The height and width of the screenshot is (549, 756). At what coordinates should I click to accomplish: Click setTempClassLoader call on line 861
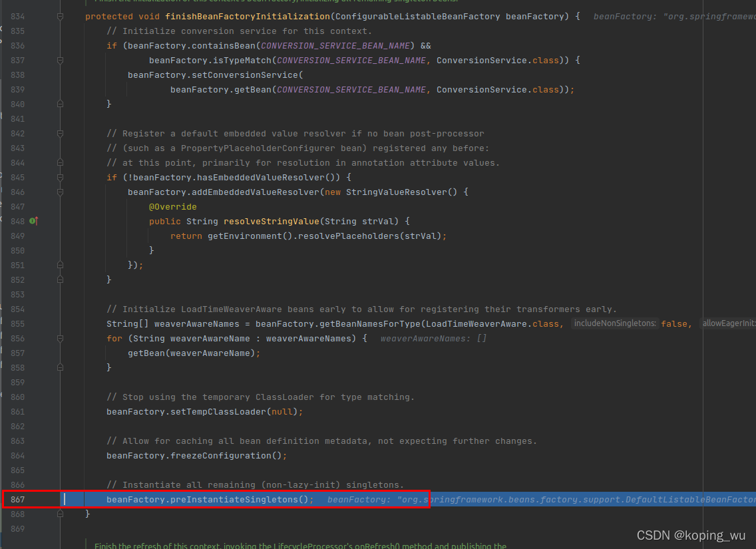pyautogui.click(x=218, y=412)
